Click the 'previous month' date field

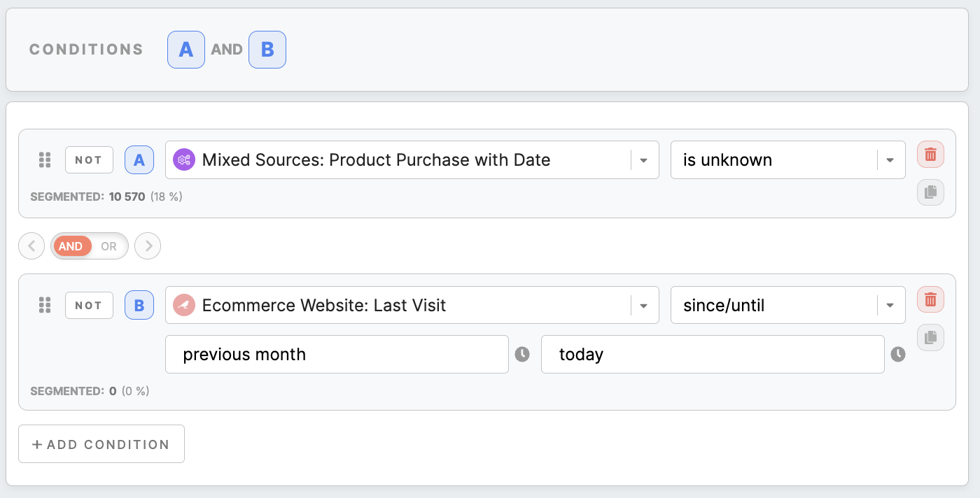point(337,355)
